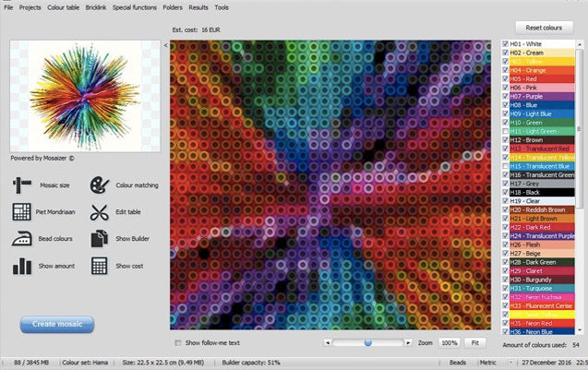The image size is (588, 370).
Task: Open the Metric units dropdown arrow
Action: click(510, 363)
